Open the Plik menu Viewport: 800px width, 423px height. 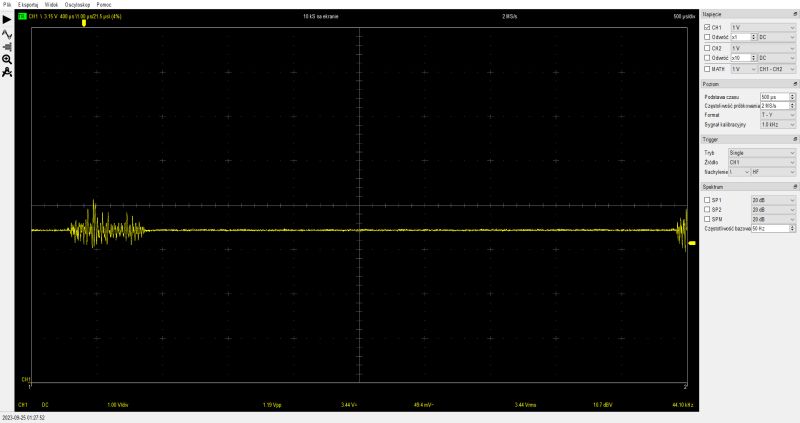point(7,5)
